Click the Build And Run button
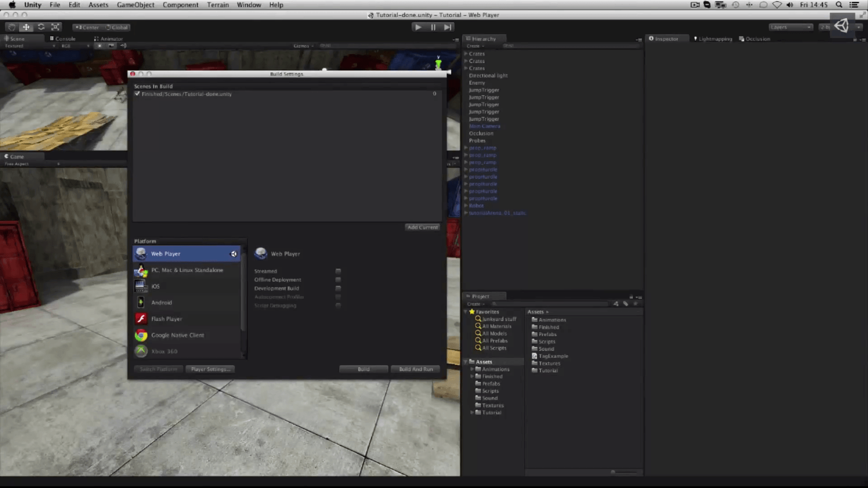 tap(416, 369)
